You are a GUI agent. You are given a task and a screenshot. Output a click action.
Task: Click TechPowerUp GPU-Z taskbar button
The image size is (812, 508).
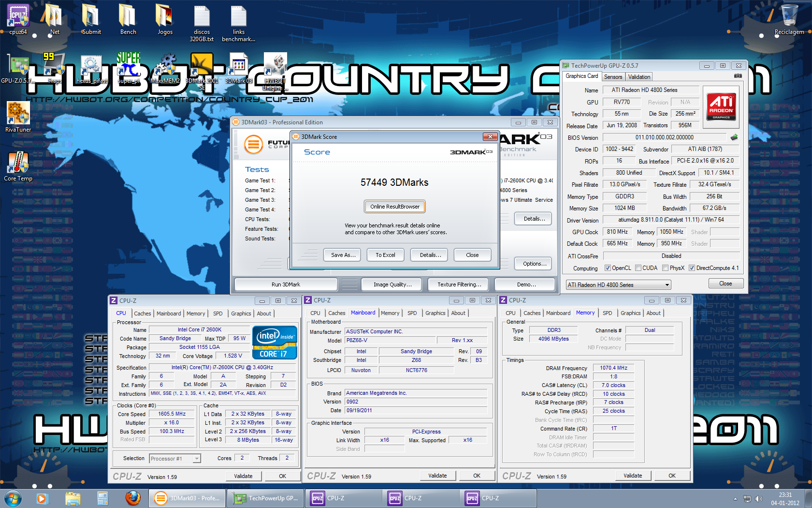(x=265, y=498)
